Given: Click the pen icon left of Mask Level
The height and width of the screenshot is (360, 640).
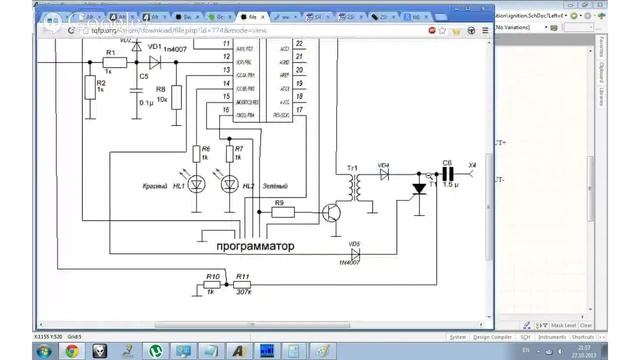Looking at the screenshot, I should pos(527,325).
